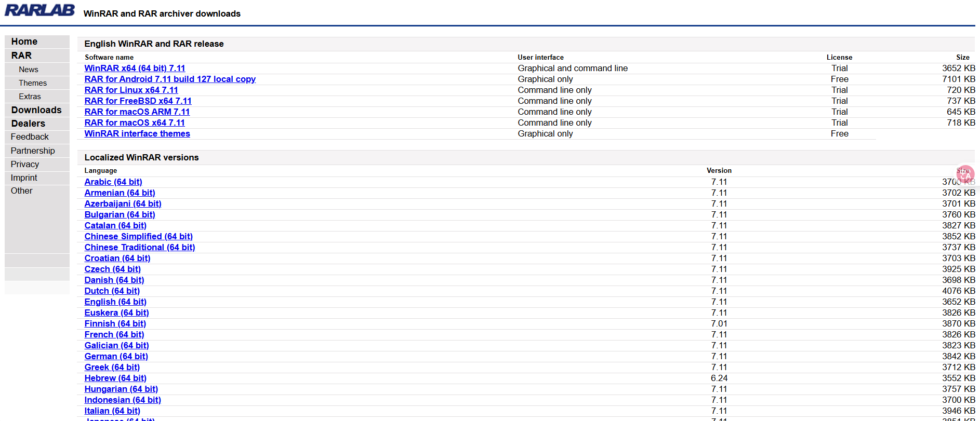Screen dimensions: 980x421
Task: Open the Partnership page
Action: point(33,151)
